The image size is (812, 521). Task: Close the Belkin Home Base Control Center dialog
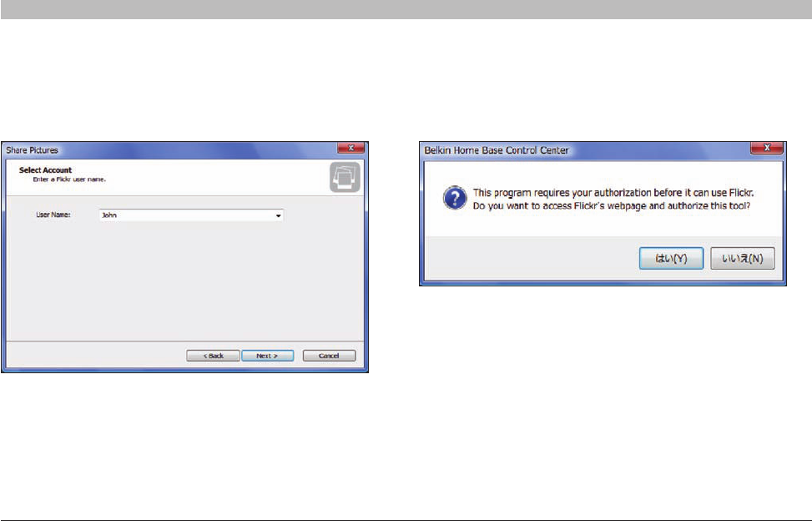point(767,148)
